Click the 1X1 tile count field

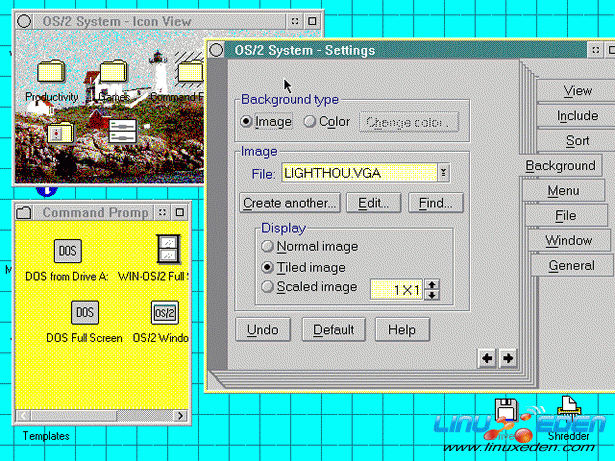point(396,290)
